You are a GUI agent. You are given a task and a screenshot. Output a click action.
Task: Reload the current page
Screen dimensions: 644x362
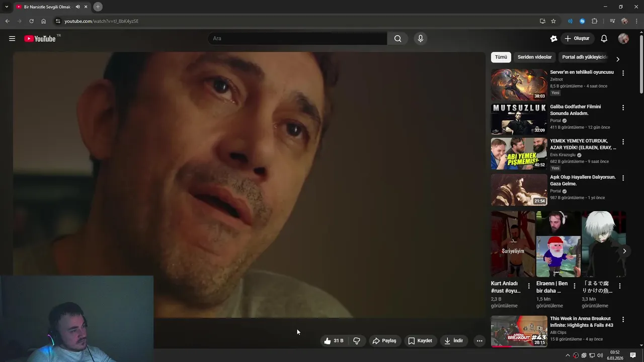[x=31, y=21]
